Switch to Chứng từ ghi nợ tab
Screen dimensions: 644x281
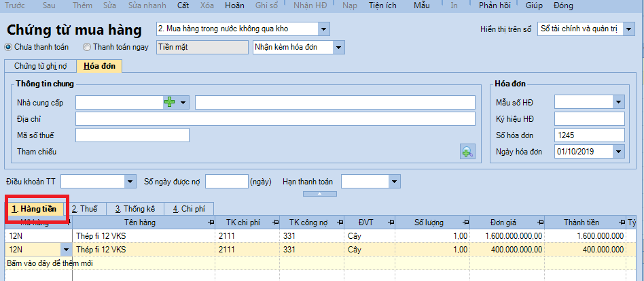[40, 66]
